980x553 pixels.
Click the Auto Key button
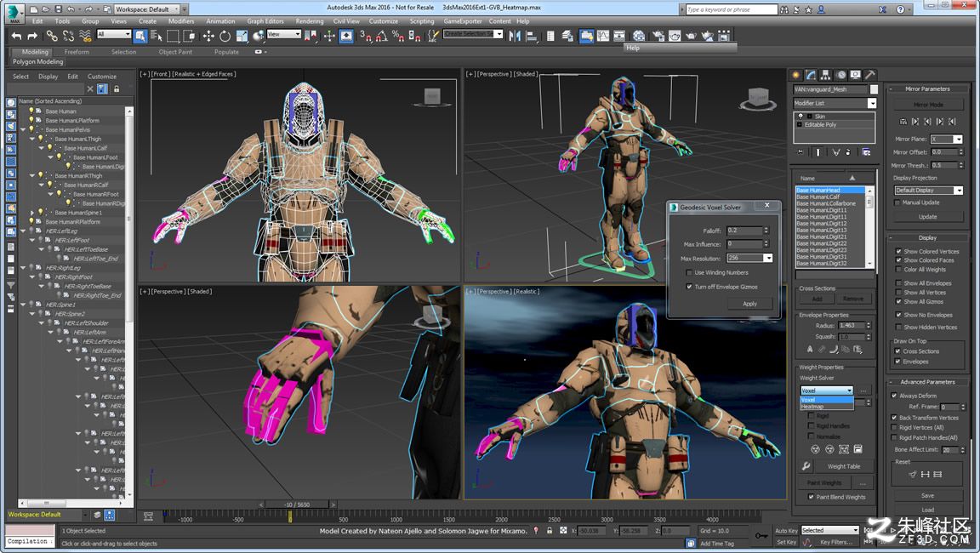pyautogui.click(x=786, y=531)
